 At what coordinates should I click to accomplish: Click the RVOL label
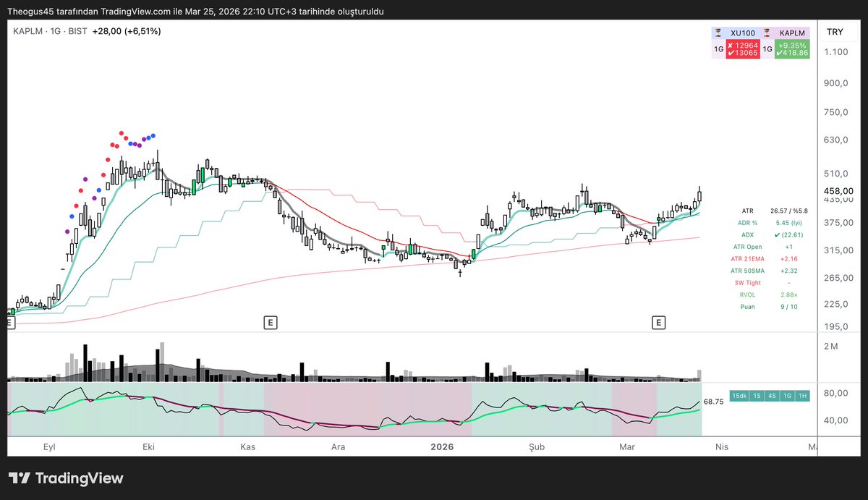[x=747, y=295]
